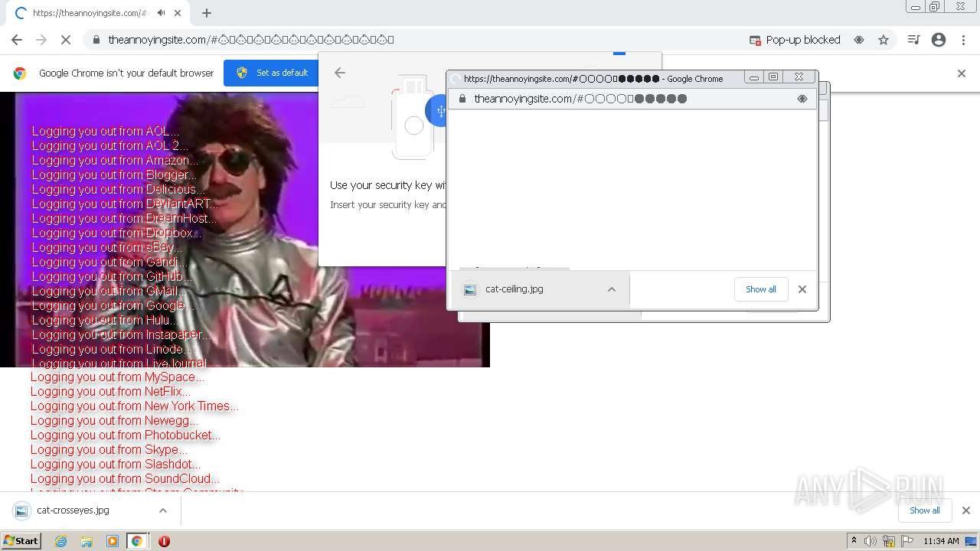Click lock icon in popup window
980x551 pixels.
coord(462,99)
